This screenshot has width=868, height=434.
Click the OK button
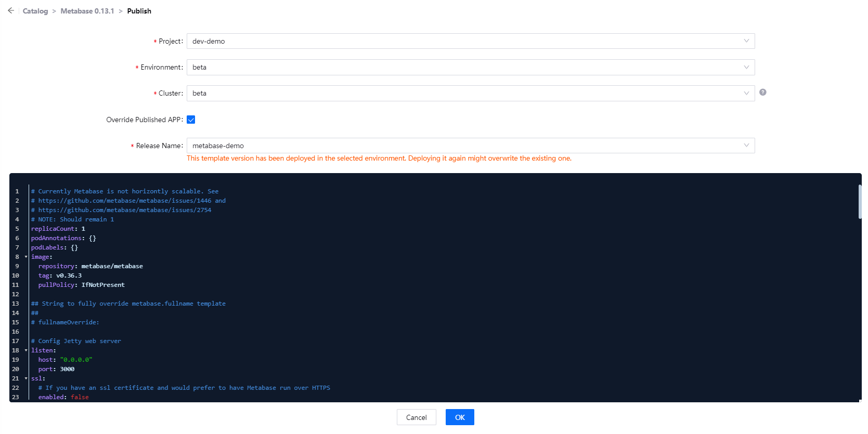[x=460, y=417]
